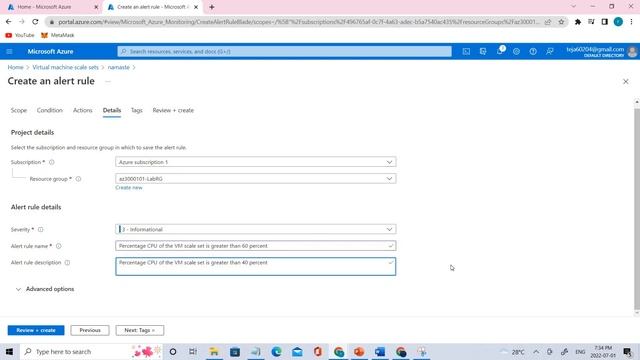The image size is (640, 360).
Task: Open File Explorer from the taskbar
Action: coord(214,351)
